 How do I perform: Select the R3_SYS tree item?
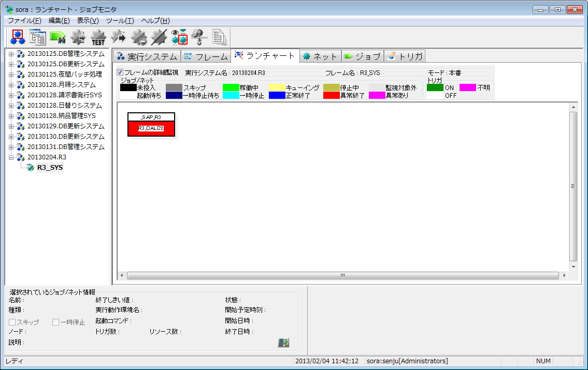tap(50, 167)
